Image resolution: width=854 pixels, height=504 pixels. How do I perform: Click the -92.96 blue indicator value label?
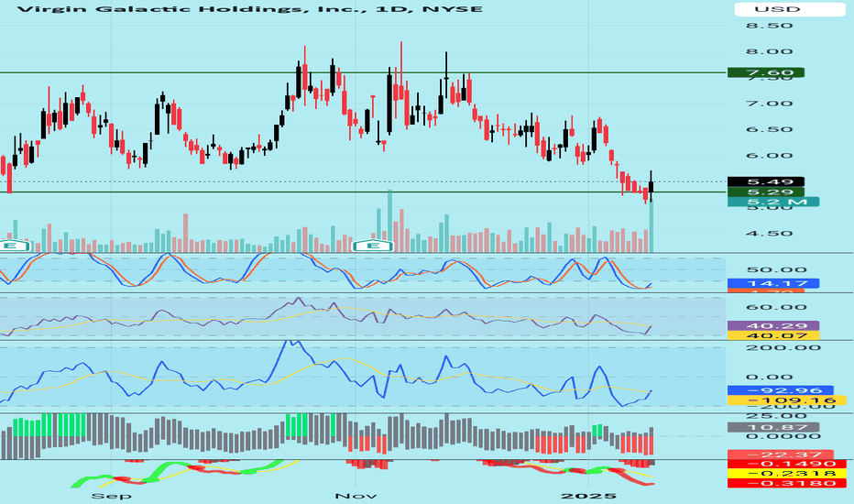click(780, 390)
